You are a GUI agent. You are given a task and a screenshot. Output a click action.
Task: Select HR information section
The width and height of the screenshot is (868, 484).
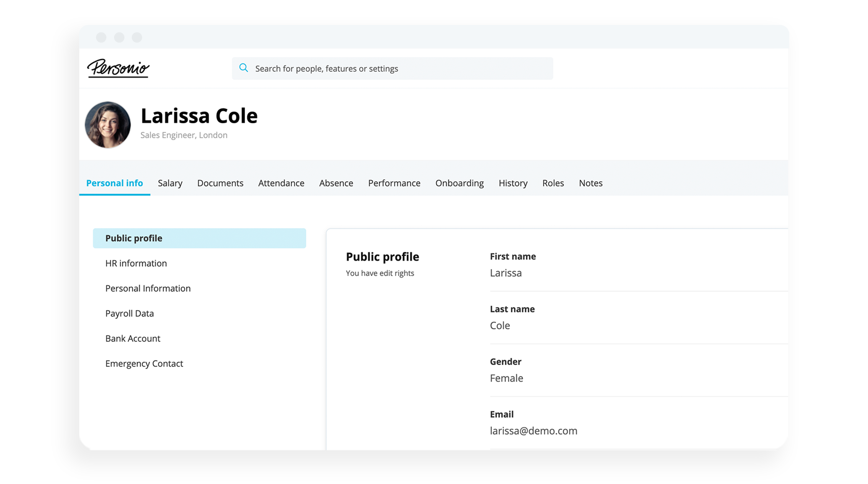[136, 263]
